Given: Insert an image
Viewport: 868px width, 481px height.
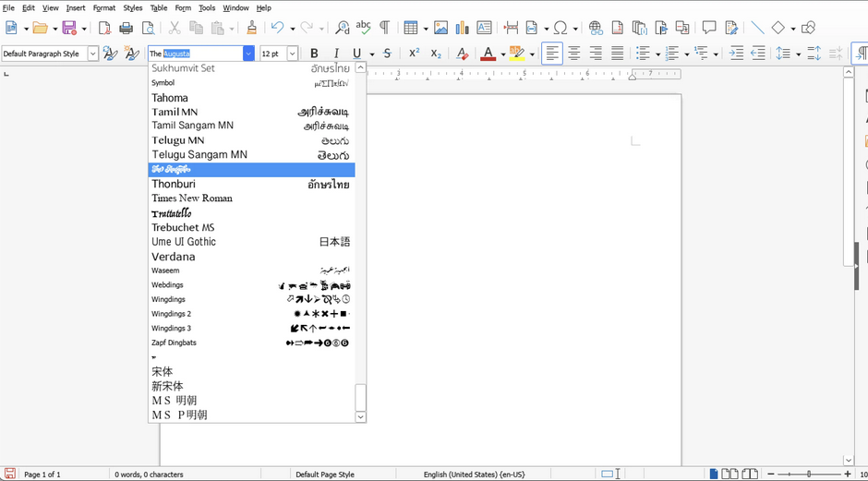Looking at the screenshot, I should (x=440, y=28).
